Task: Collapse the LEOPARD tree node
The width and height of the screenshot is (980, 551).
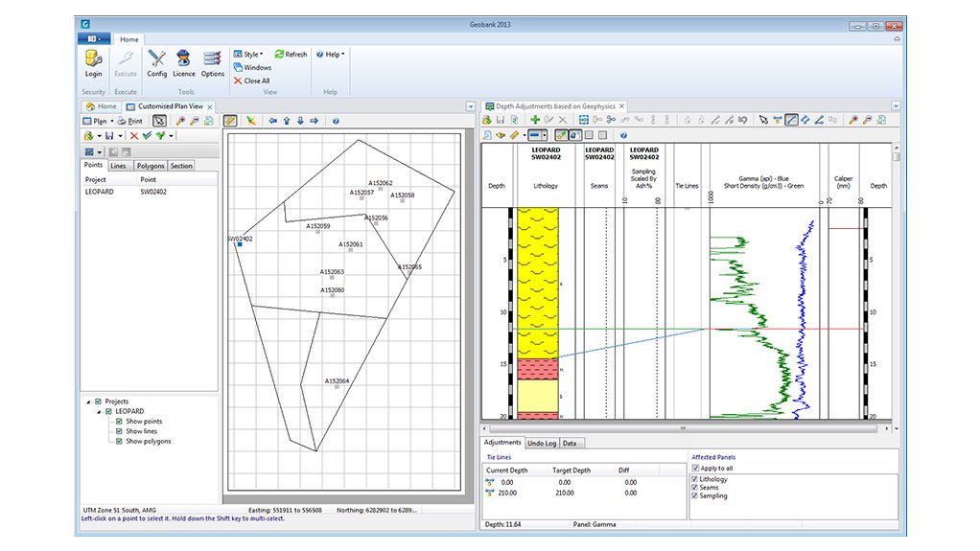Action: tap(99, 412)
